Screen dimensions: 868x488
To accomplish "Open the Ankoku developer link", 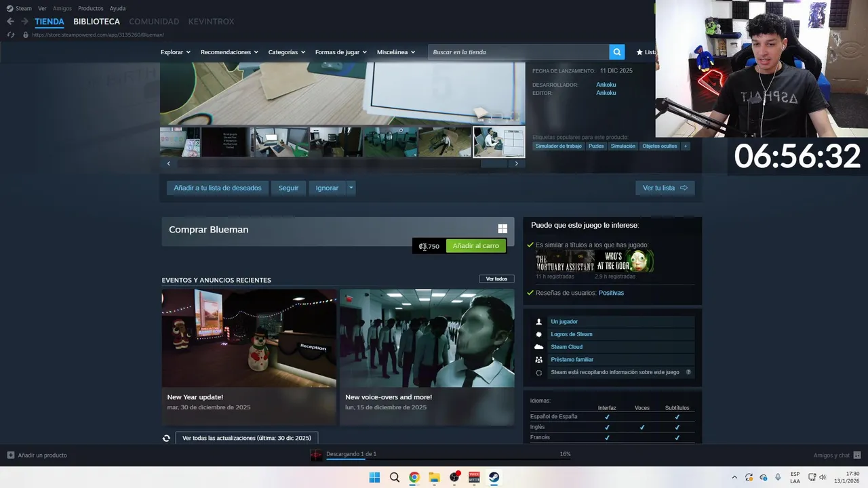I will (606, 85).
